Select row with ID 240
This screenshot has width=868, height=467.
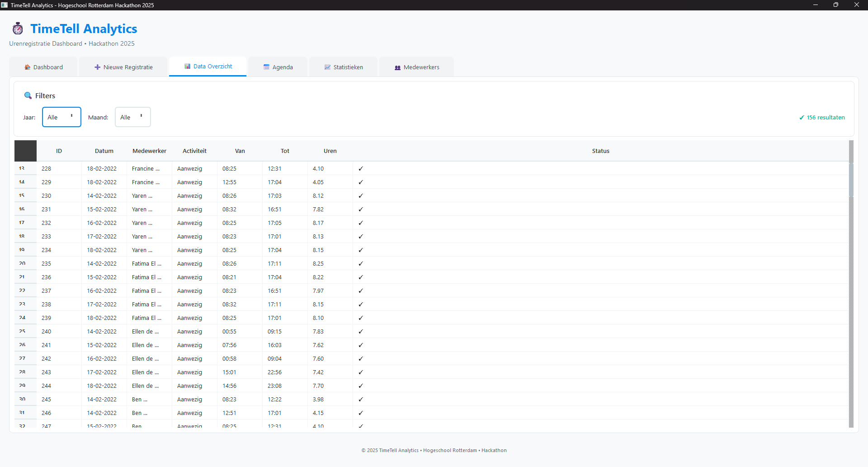point(46,331)
